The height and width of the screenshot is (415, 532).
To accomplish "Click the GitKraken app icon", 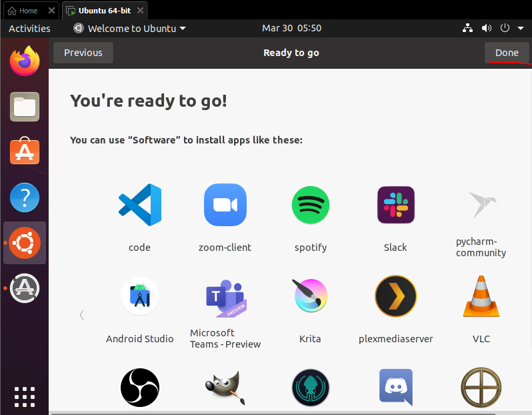I will [311, 388].
